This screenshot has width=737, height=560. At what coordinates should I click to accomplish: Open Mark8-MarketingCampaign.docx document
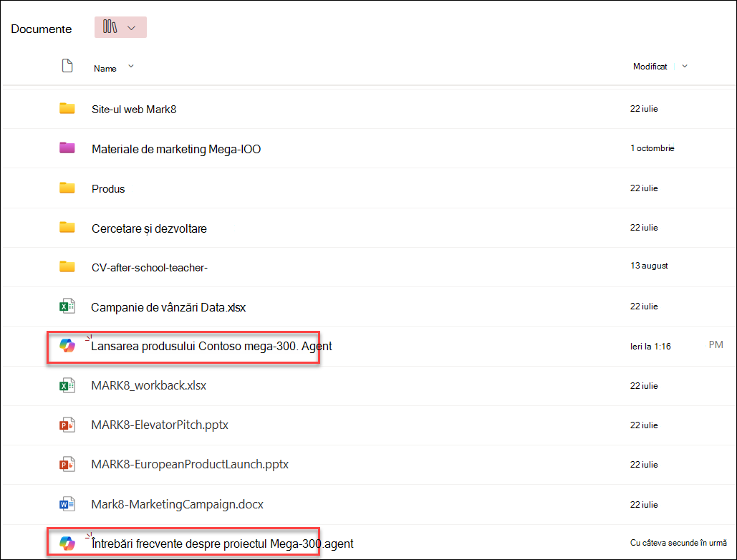(x=177, y=505)
